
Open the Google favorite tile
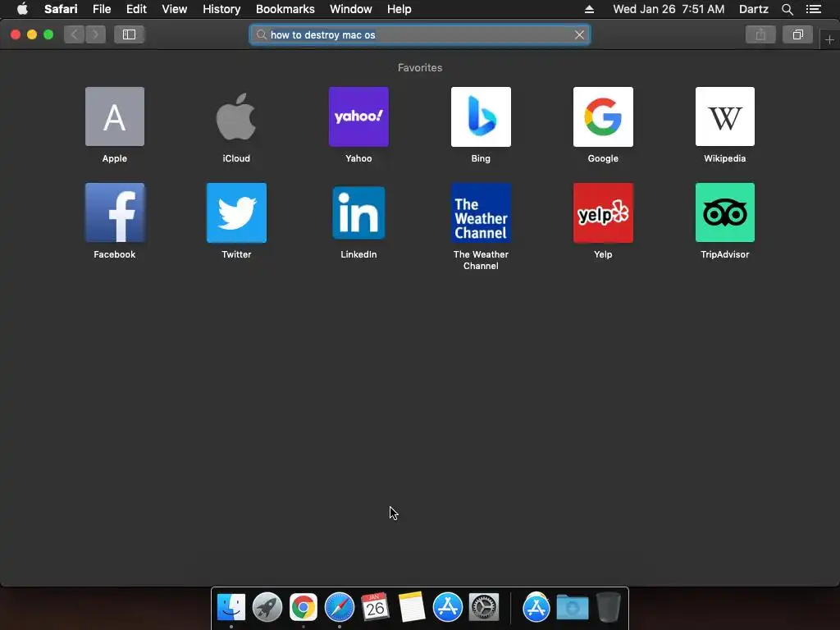click(603, 116)
